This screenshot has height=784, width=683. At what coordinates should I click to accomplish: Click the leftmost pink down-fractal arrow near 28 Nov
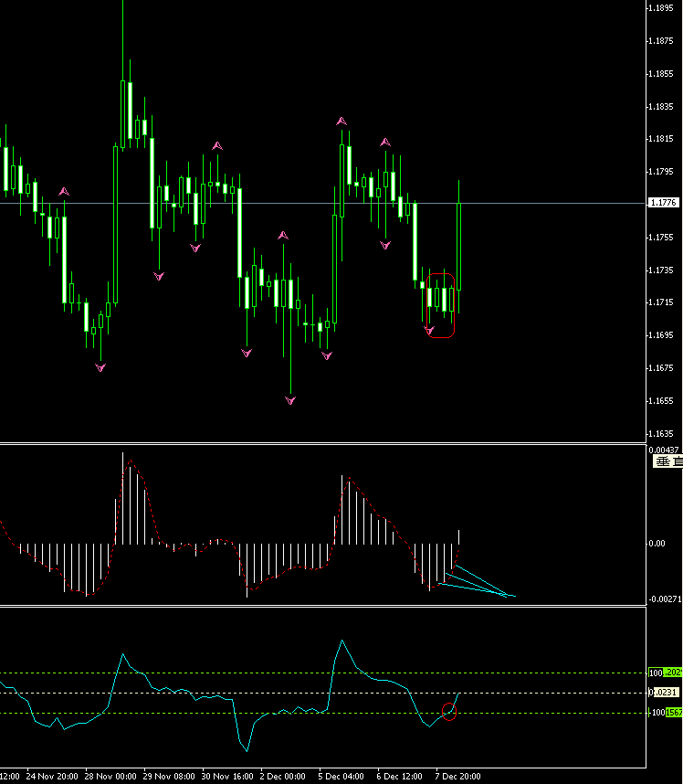coord(100,367)
